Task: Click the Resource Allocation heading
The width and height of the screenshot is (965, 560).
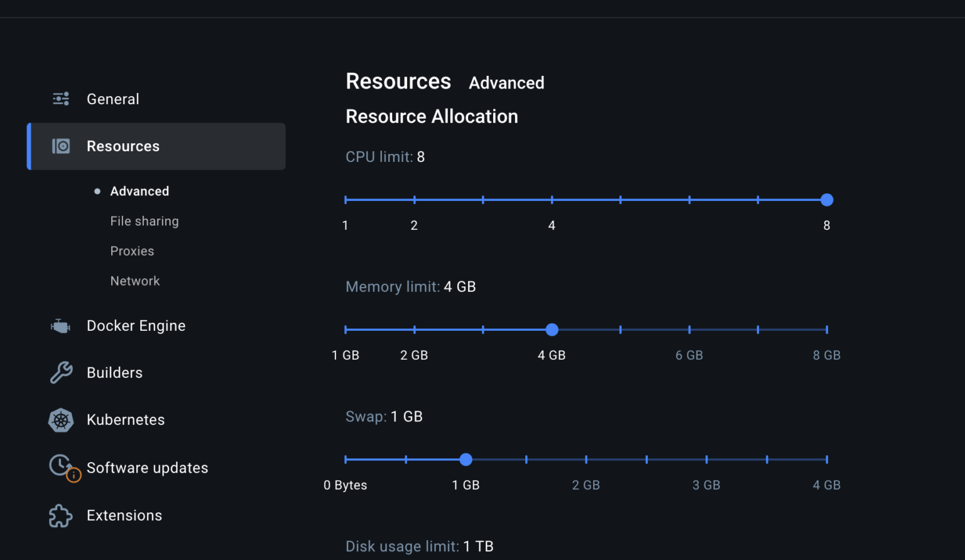Action: click(432, 116)
